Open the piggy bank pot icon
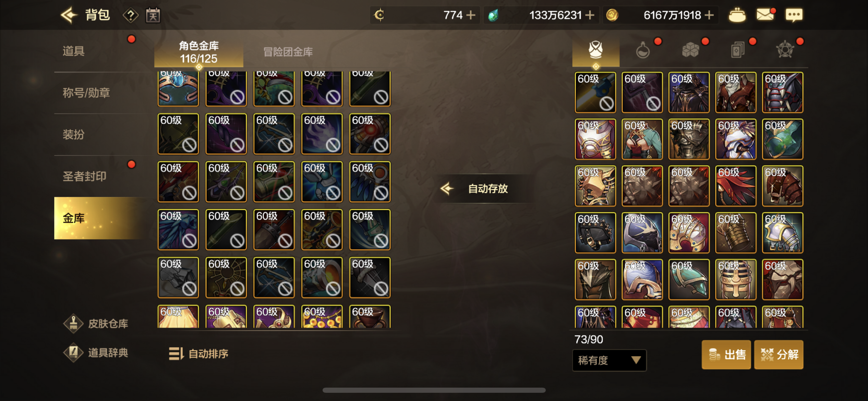 point(737,15)
